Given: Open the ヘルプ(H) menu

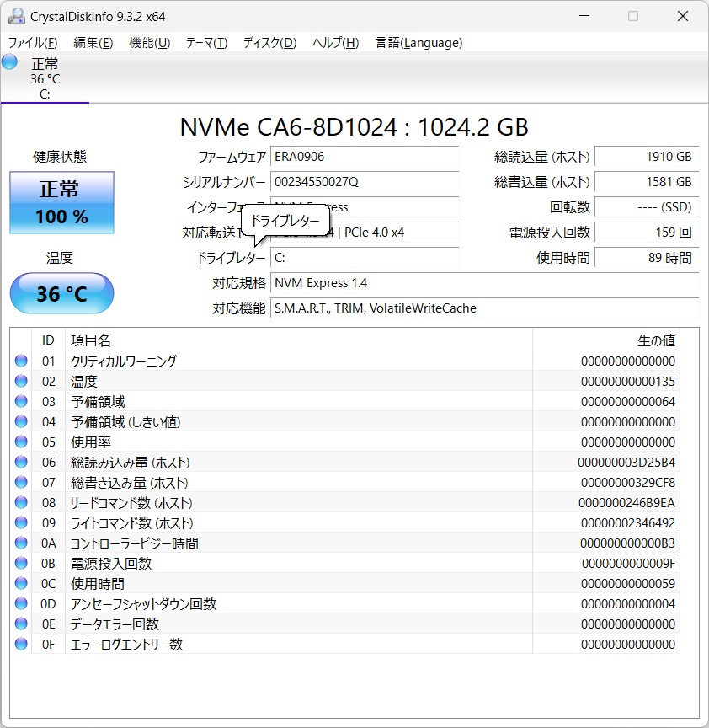Looking at the screenshot, I should (x=335, y=43).
